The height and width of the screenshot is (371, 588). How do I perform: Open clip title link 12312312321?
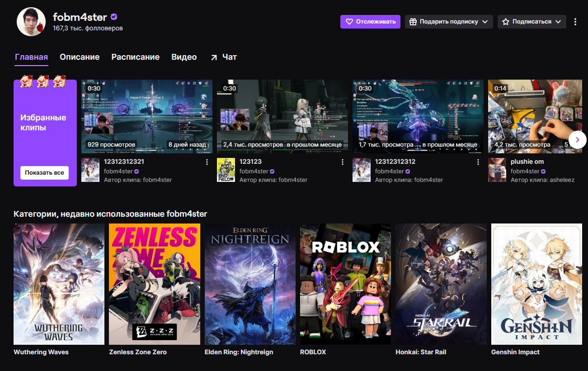[x=124, y=162]
